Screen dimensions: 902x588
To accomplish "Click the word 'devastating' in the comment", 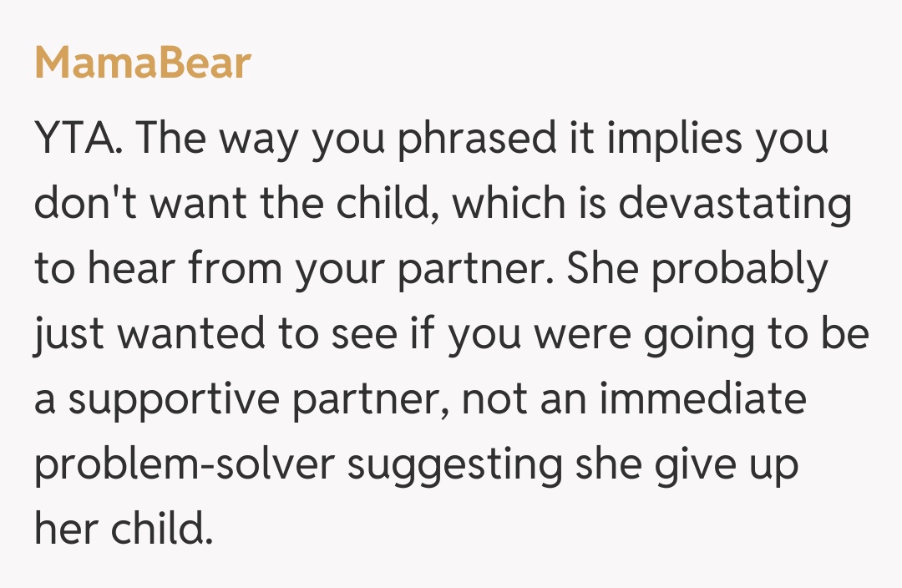I will click(x=736, y=204).
